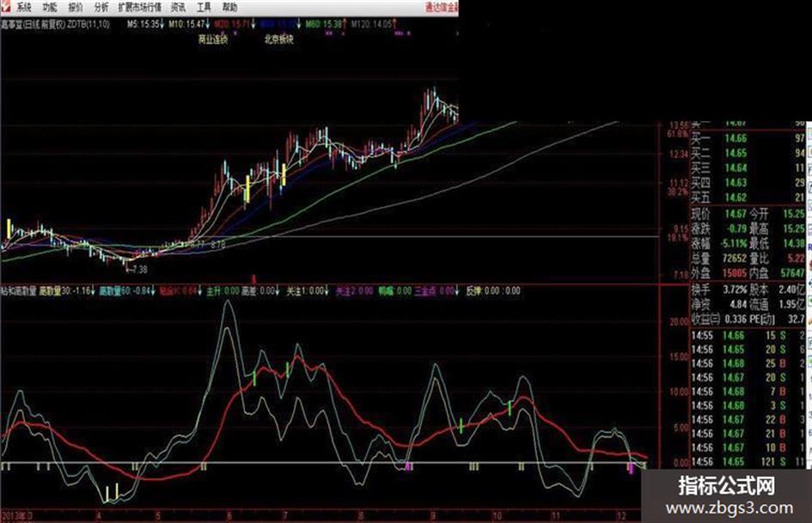Viewport: 812px width, 523px height.
Task: Open the 功能 menu
Action: [51, 6]
